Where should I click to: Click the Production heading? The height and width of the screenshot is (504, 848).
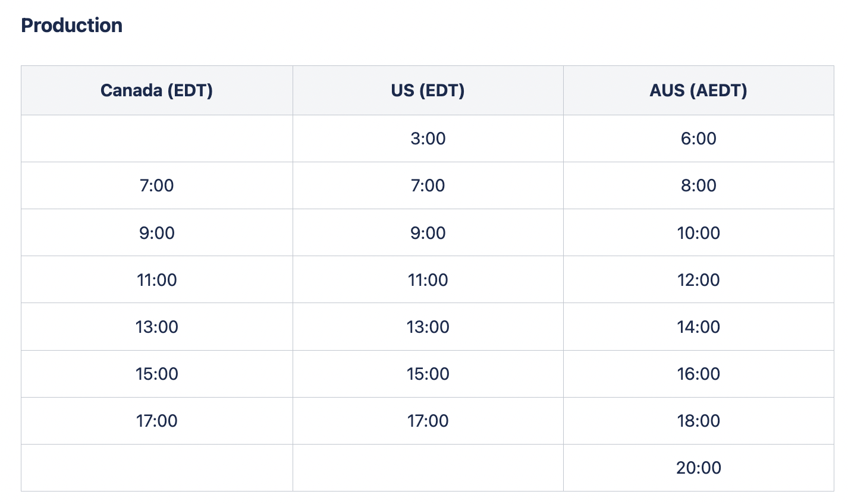click(x=72, y=26)
